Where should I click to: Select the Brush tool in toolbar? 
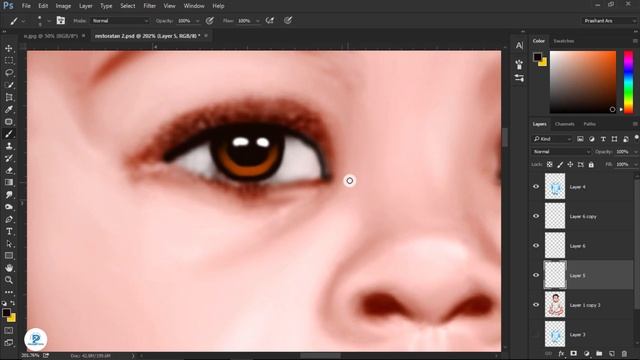(9, 134)
